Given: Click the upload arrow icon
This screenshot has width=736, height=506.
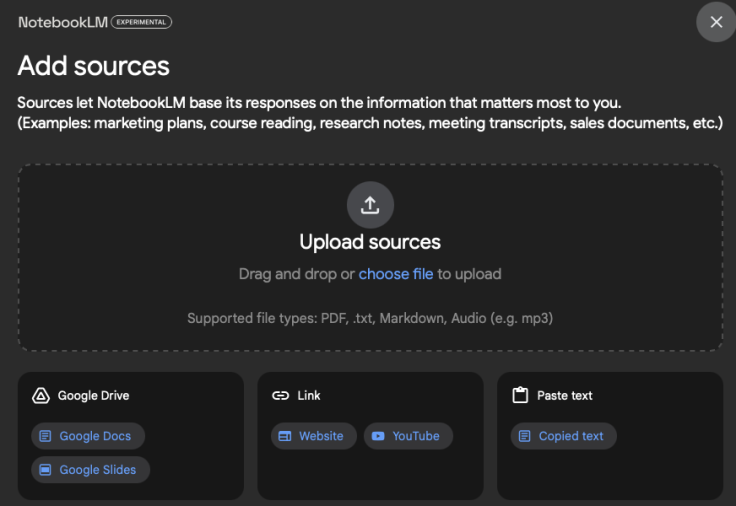Looking at the screenshot, I should (370, 205).
